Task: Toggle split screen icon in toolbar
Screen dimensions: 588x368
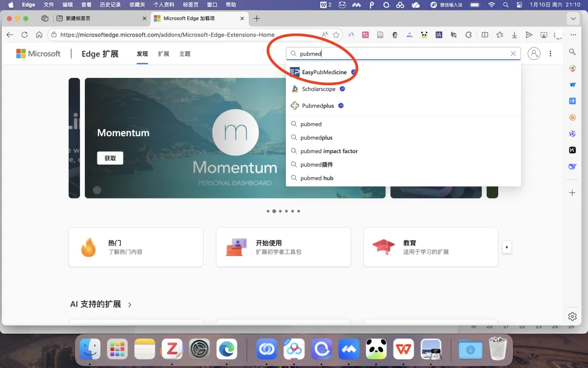Action: (485, 34)
